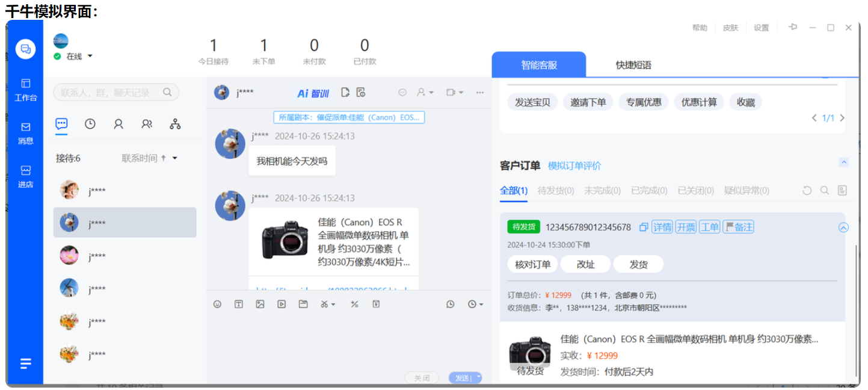This screenshot has height=390, width=868.
Task: Pin the window with the pushpin icon
Action: (x=793, y=27)
